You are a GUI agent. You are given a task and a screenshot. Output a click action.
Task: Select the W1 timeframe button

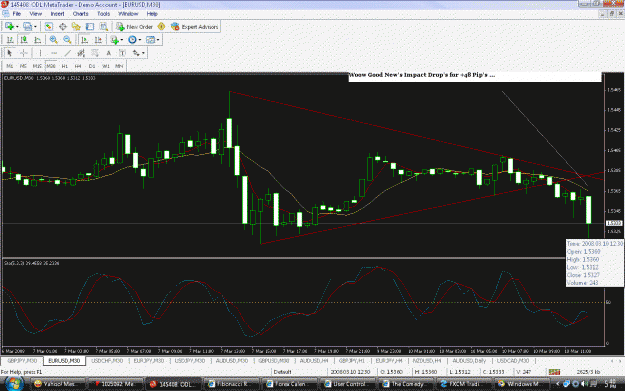(x=106, y=66)
